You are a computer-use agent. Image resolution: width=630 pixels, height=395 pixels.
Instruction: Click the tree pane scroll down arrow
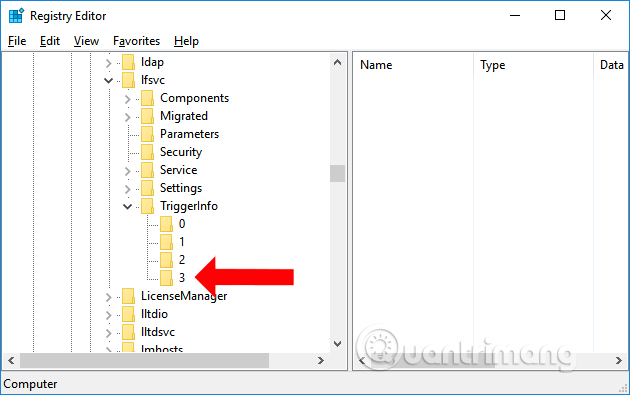(x=338, y=344)
